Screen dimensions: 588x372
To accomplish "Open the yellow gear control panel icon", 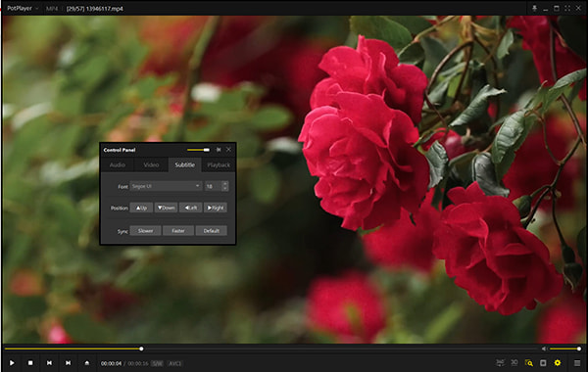I will pyautogui.click(x=558, y=363).
